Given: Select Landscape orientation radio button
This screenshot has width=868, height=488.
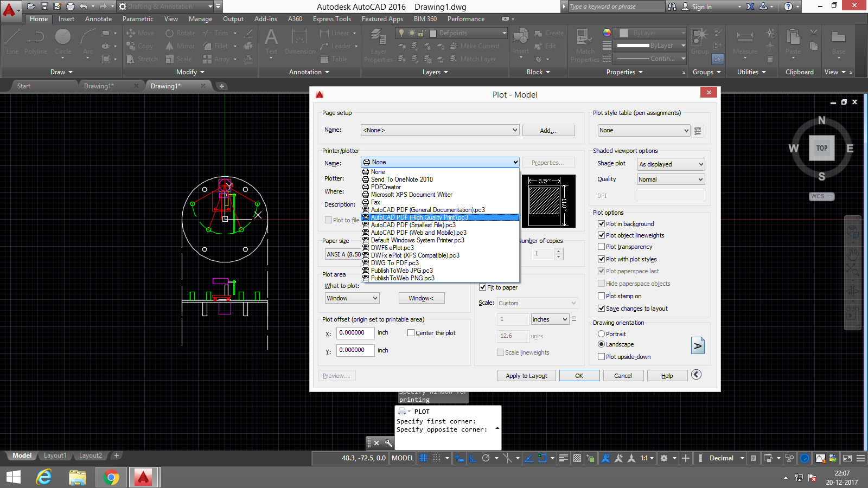Looking at the screenshot, I should (601, 344).
